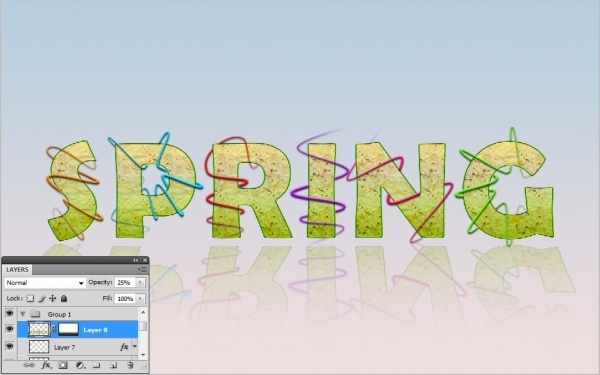600x375 pixels.
Task: Toggle Layer 7 visibility eye
Action: click(9, 347)
